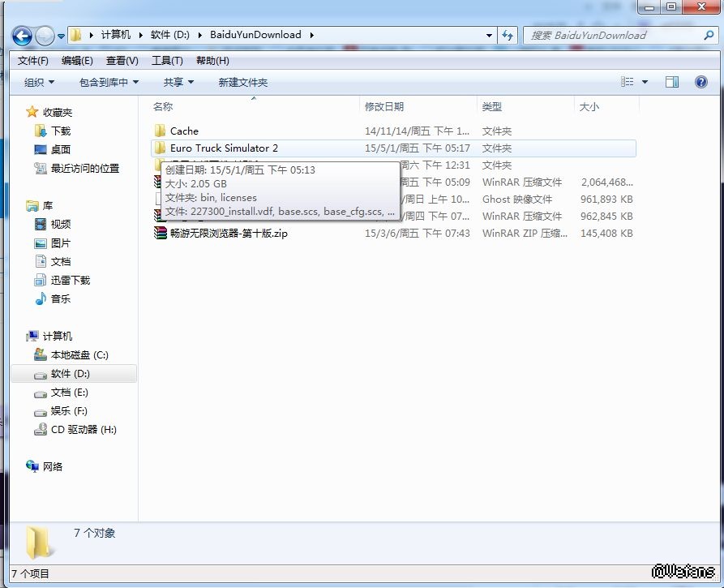Open help with the question mark icon
The height and width of the screenshot is (588, 724).
click(701, 82)
